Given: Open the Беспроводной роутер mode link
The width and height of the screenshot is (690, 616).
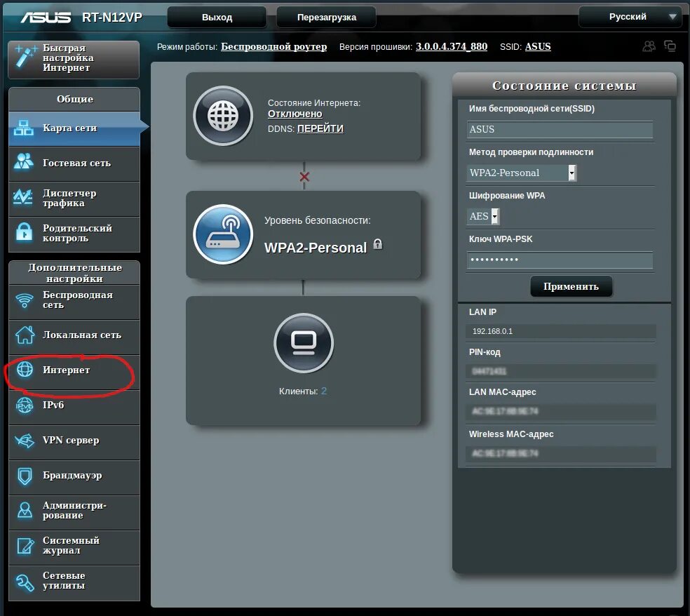Looking at the screenshot, I should [x=273, y=47].
